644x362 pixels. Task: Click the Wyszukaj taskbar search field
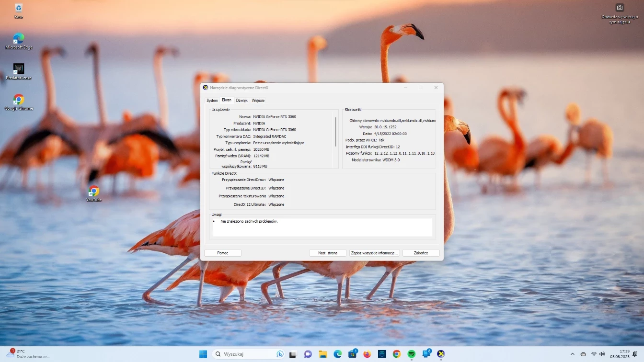pyautogui.click(x=249, y=354)
